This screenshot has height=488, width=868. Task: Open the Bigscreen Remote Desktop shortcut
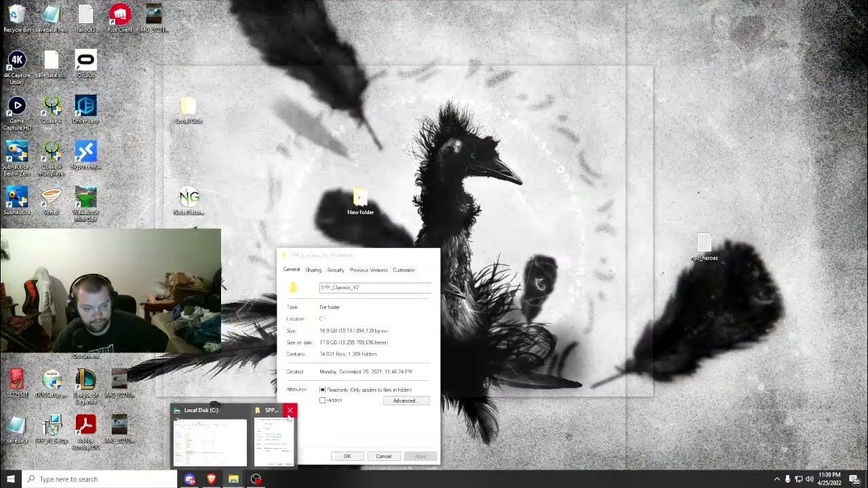click(85, 155)
